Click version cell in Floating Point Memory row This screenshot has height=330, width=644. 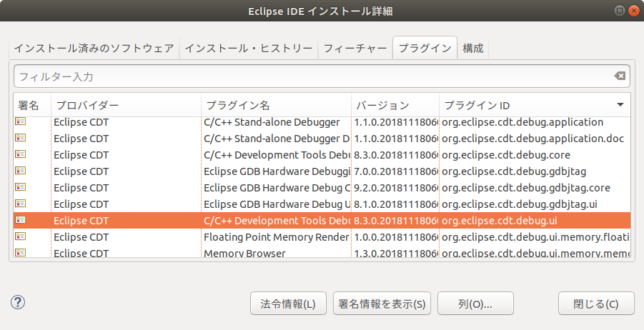(x=396, y=237)
